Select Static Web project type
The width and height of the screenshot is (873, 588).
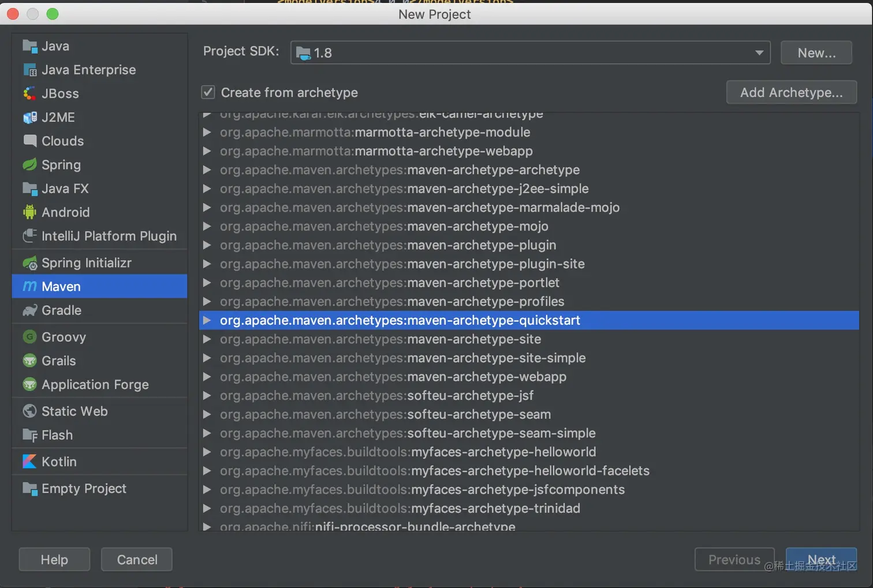click(x=99, y=411)
